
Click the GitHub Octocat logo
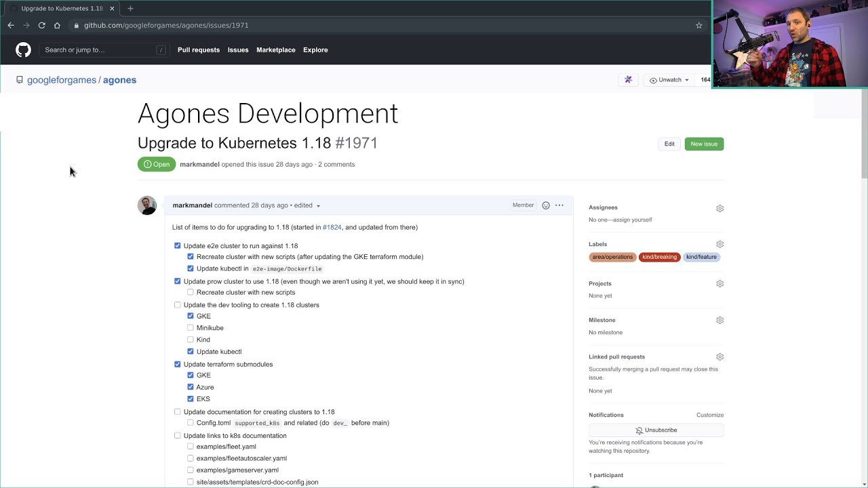click(23, 49)
